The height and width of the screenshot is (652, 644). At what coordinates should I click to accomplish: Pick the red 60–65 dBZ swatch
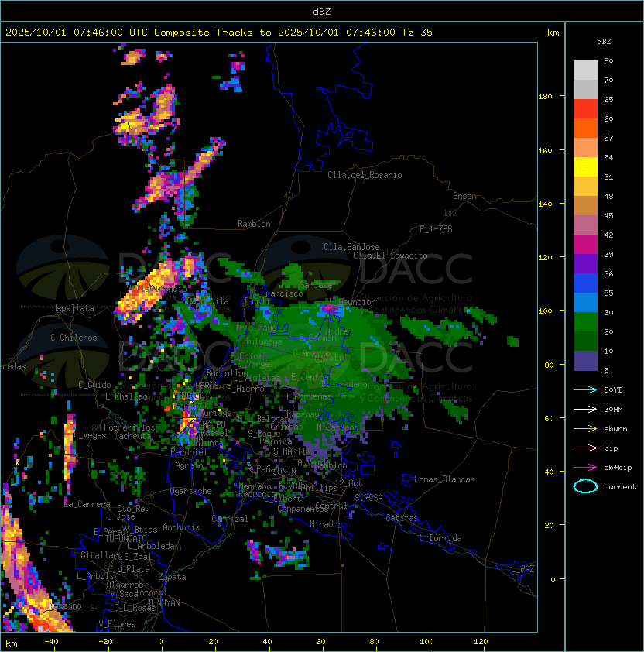585,109
